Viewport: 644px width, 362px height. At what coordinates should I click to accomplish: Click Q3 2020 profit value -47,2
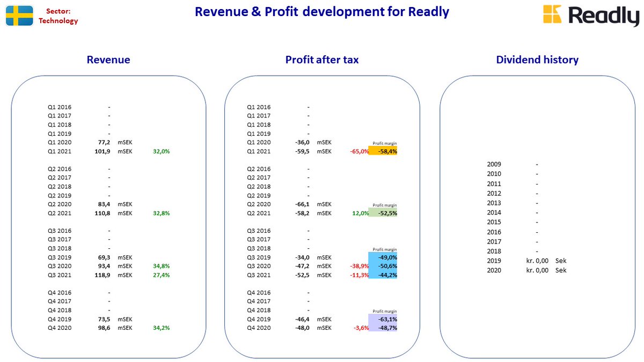(302, 266)
